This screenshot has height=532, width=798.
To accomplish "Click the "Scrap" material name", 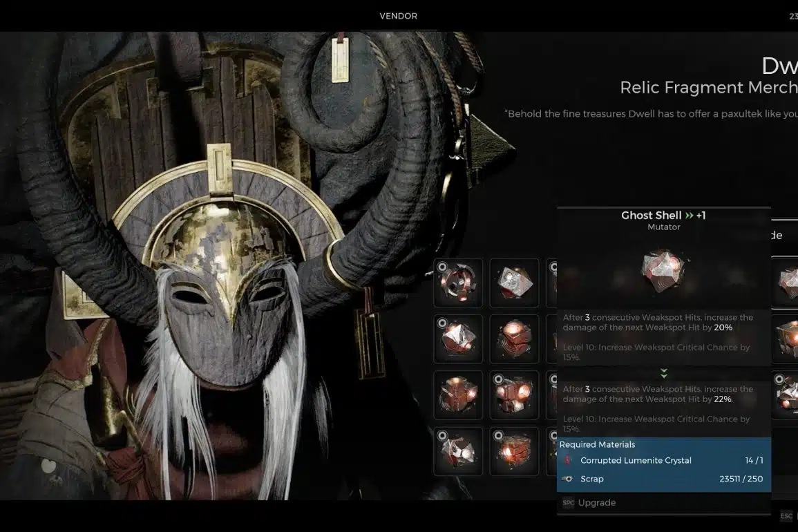I will (592, 479).
